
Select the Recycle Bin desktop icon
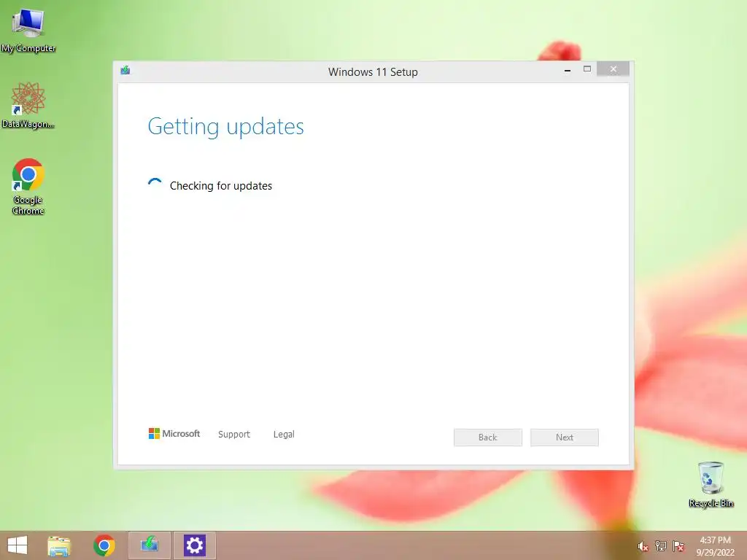click(711, 484)
